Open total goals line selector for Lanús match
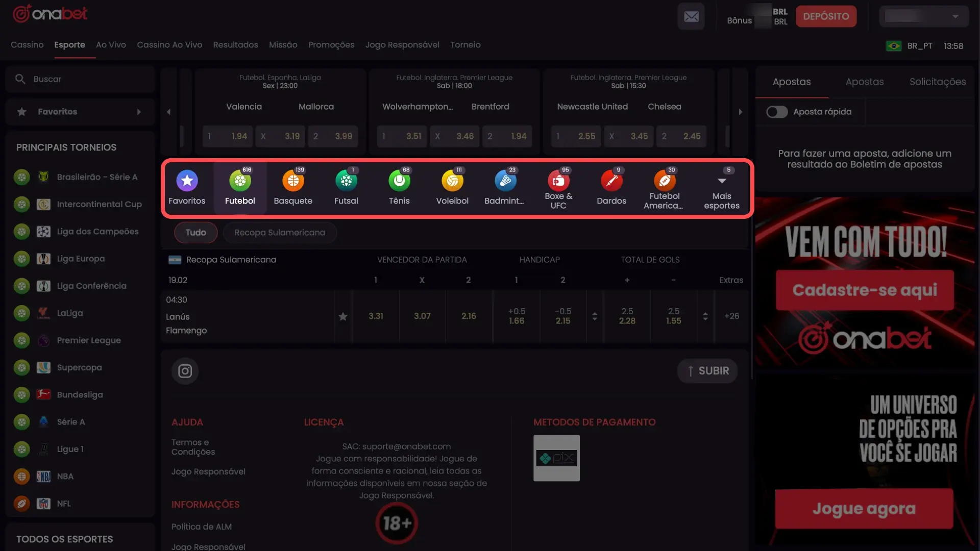Screen dimensions: 980x551 (x=705, y=316)
